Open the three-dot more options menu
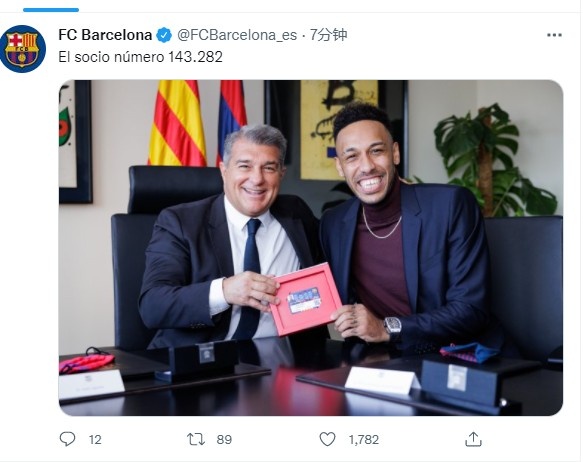This screenshot has width=583, height=462. pyautogui.click(x=554, y=35)
